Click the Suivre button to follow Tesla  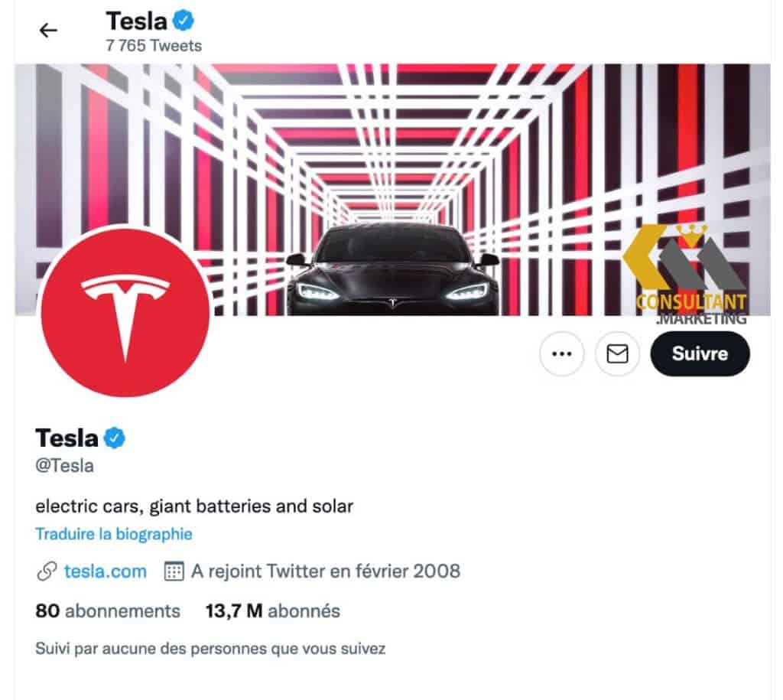(x=700, y=353)
